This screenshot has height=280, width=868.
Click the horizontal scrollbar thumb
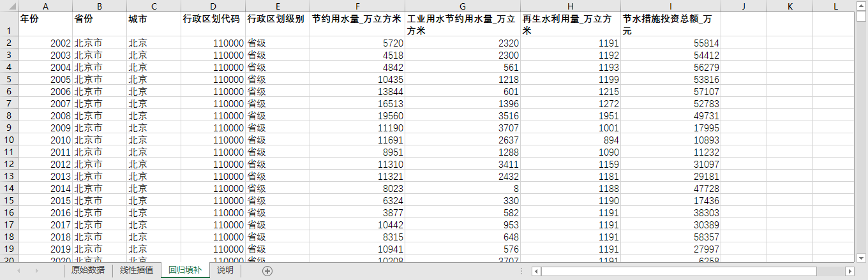click(x=679, y=271)
